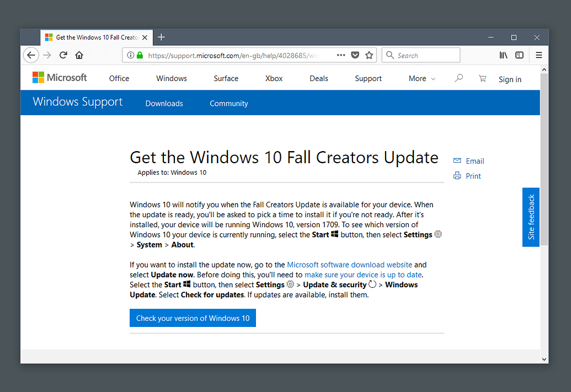The height and width of the screenshot is (392, 571).
Task: Click the Microsoft logo
Action: pyautogui.click(x=60, y=78)
